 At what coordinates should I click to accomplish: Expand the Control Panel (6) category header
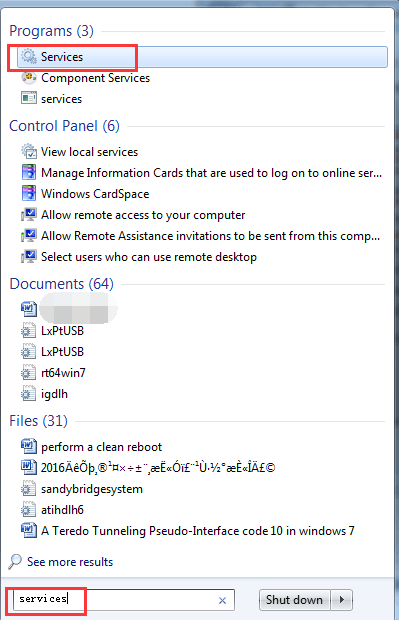coord(64,126)
